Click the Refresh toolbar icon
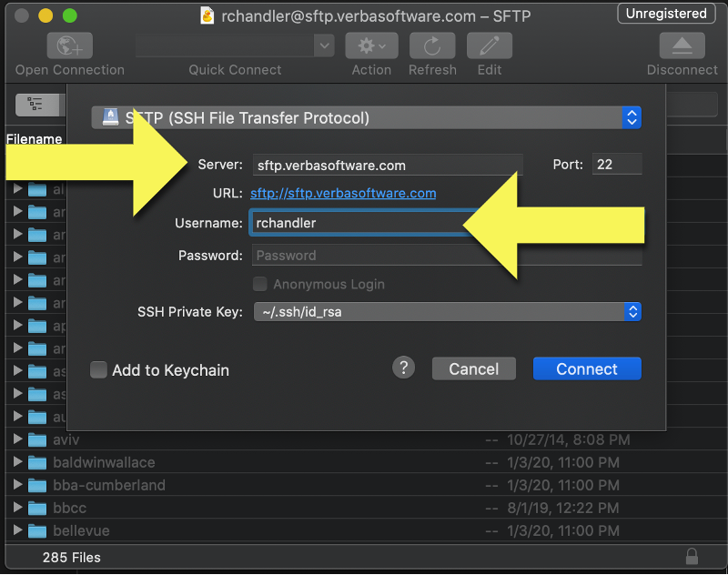 [431, 45]
